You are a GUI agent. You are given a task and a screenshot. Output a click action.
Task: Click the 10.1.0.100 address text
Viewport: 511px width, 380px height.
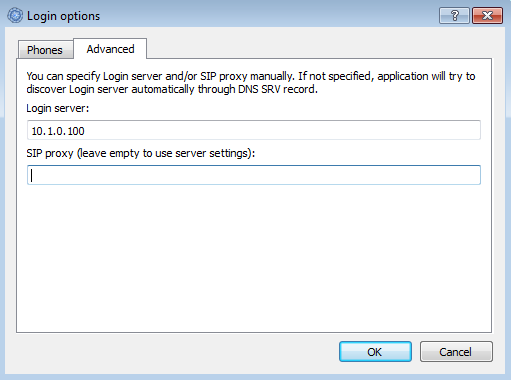coord(58,131)
